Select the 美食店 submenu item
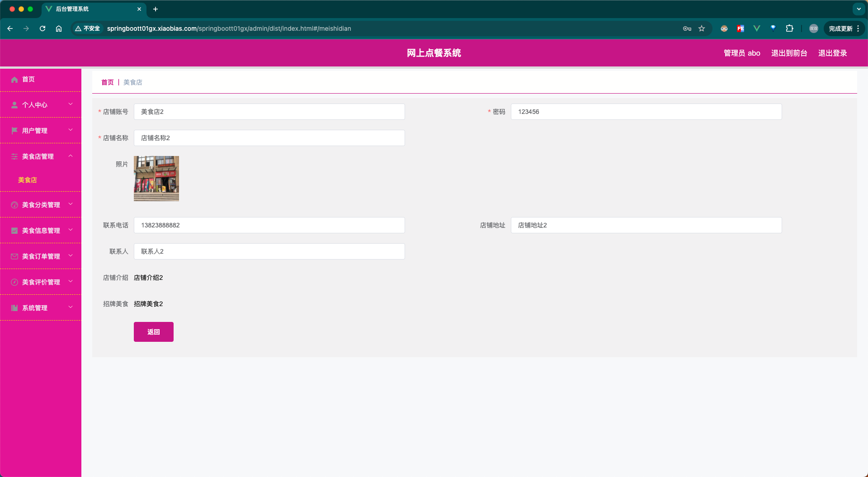Image resolution: width=868 pixels, height=477 pixels. click(28, 180)
